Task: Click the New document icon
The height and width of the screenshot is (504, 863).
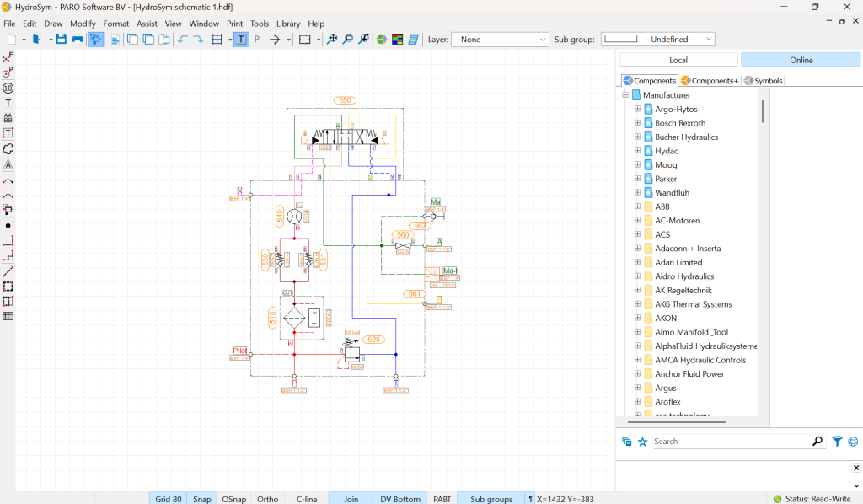Action: click(12, 39)
